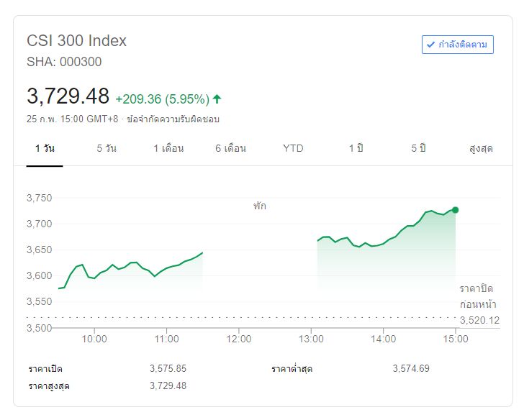Switch to the 1 ปี tab

[x=356, y=148]
